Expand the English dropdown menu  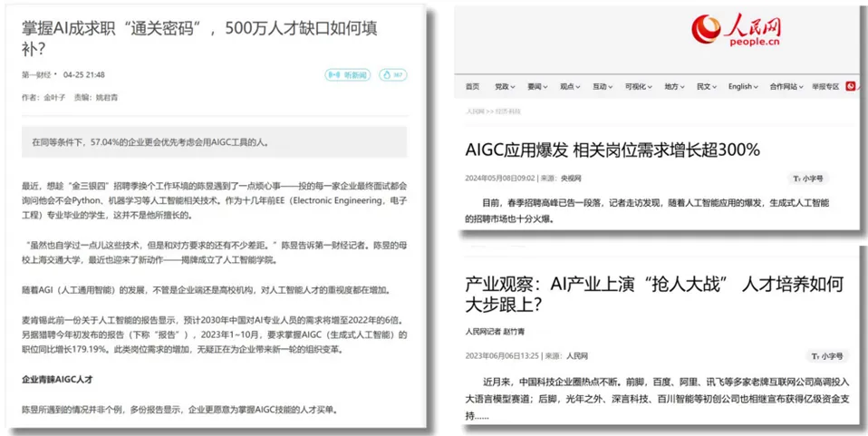pyautogui.click(x=744, y=86)
